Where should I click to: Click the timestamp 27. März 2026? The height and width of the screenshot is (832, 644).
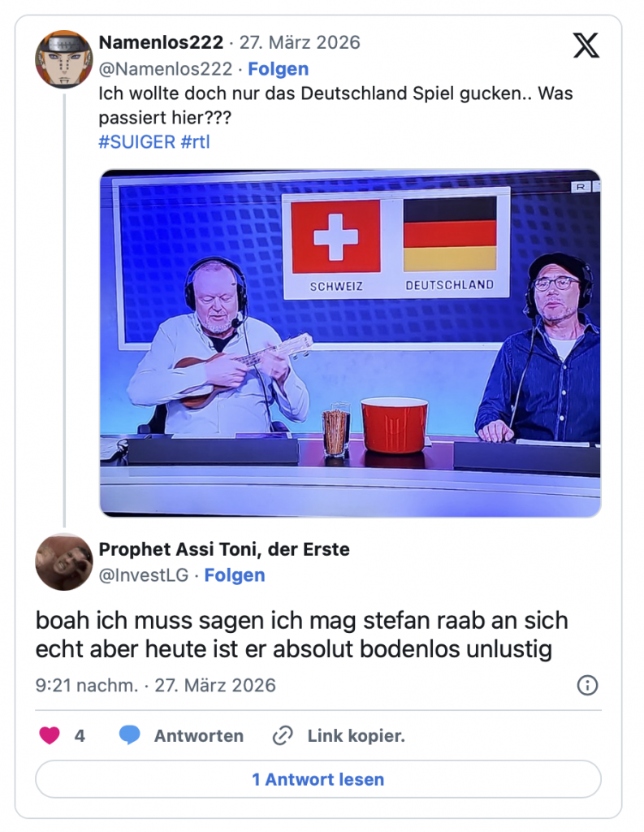tap(216, 687)
